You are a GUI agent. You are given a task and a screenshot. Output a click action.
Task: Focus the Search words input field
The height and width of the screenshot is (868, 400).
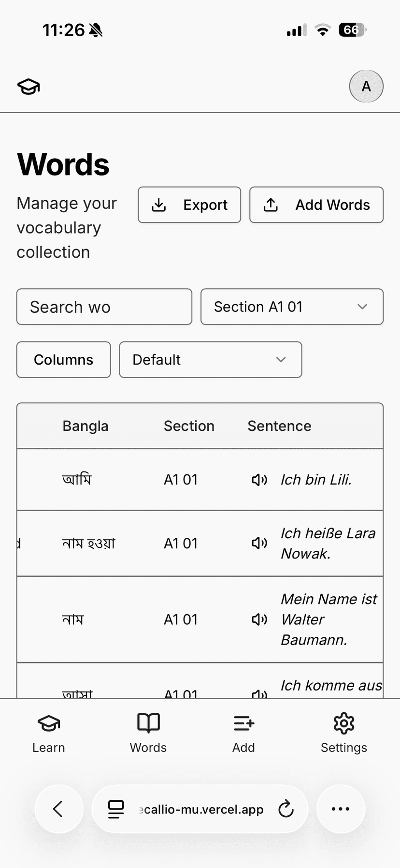104,307
